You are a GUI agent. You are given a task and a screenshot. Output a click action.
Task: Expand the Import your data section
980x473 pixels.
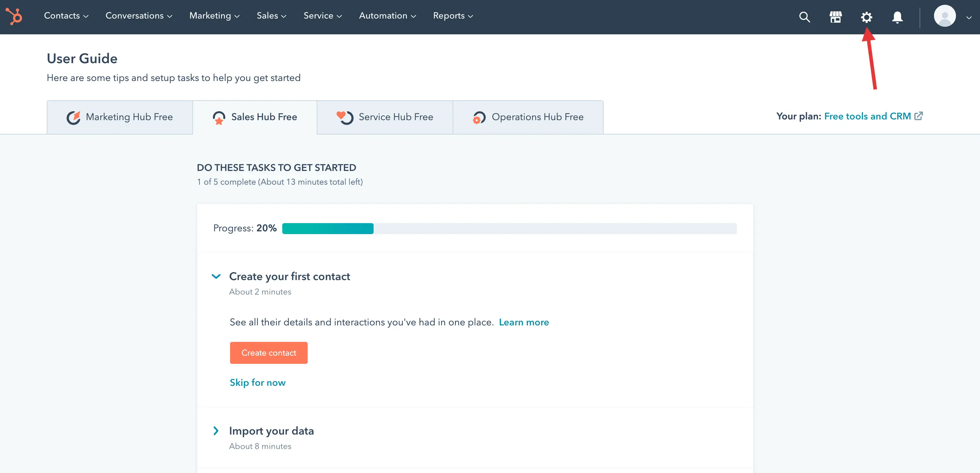216,431
